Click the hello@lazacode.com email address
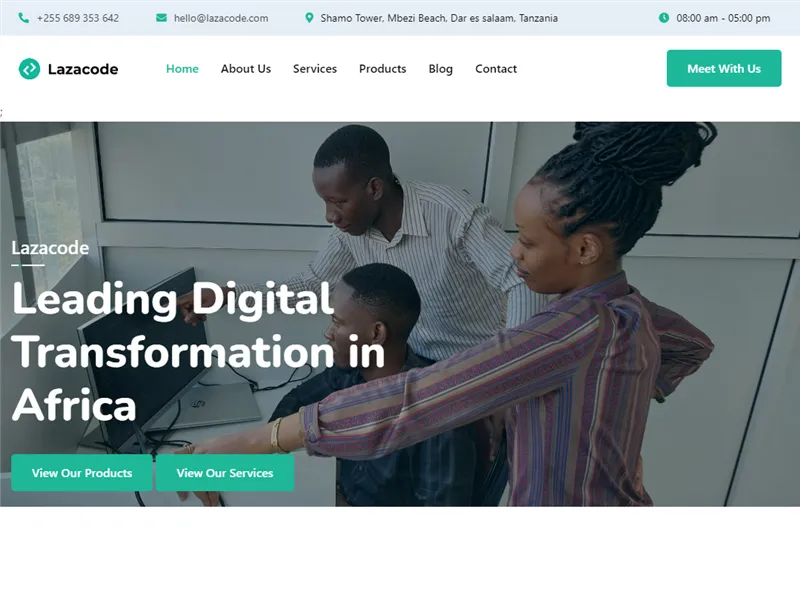Image resolution: width=800 pixels, height=600 pixels. (x=221, y=18)
